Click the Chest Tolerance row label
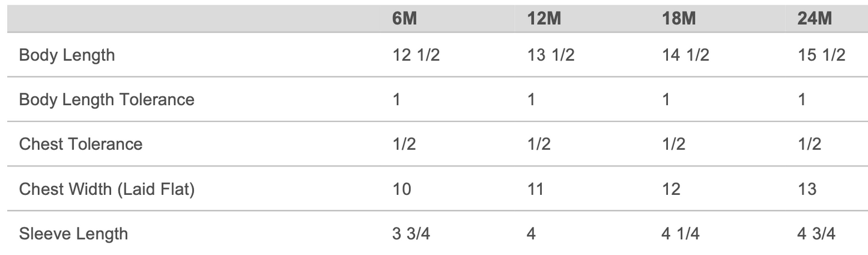The image size is (868, 255). point(81,144)
